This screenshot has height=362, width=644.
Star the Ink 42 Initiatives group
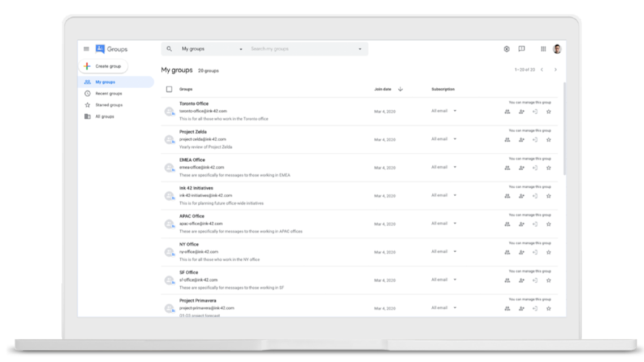[548, 196]
